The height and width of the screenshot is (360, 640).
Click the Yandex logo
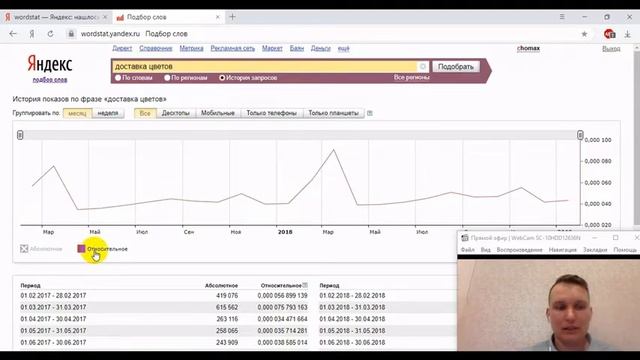coord(50,64)
